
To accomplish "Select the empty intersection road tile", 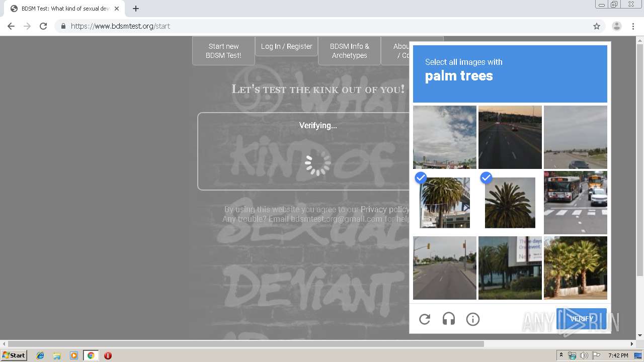I will [x=445, y=268].
